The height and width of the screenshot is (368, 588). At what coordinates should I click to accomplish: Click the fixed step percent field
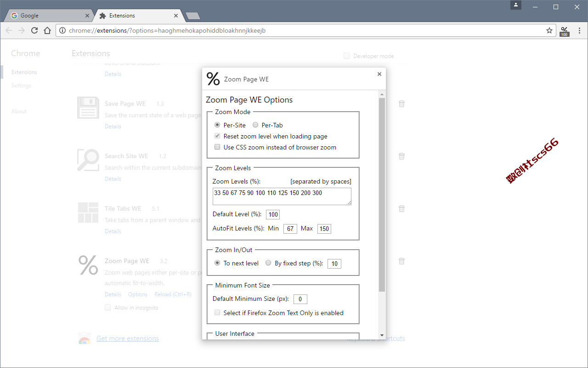334,264
